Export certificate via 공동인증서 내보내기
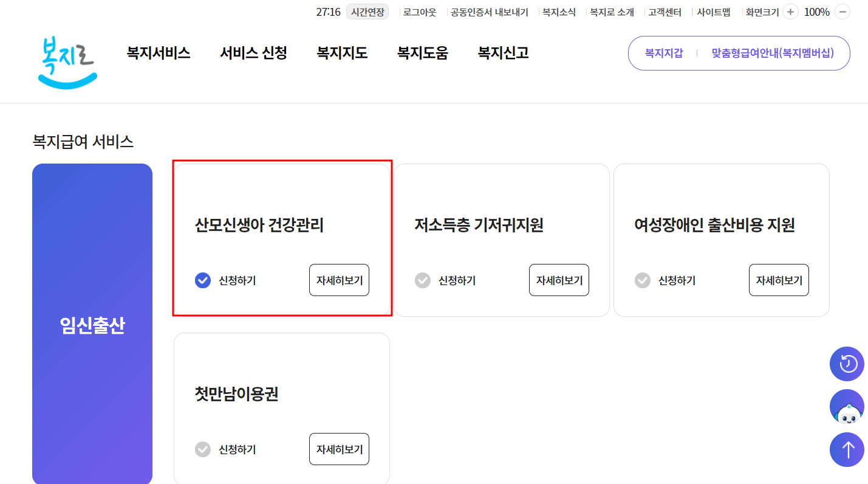868x484 pixels. coord(489,12)
